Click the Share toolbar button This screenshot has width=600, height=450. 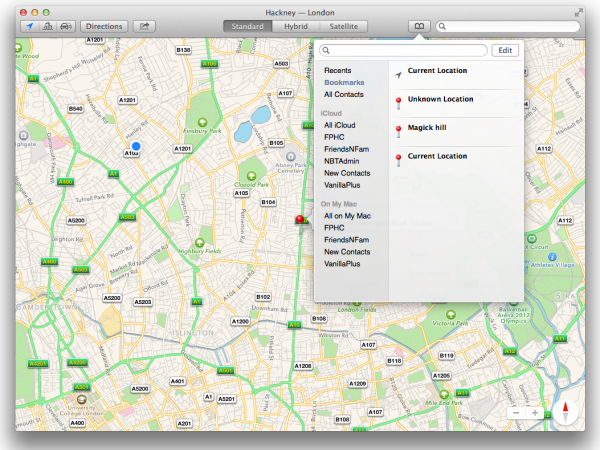coord(144,26)
